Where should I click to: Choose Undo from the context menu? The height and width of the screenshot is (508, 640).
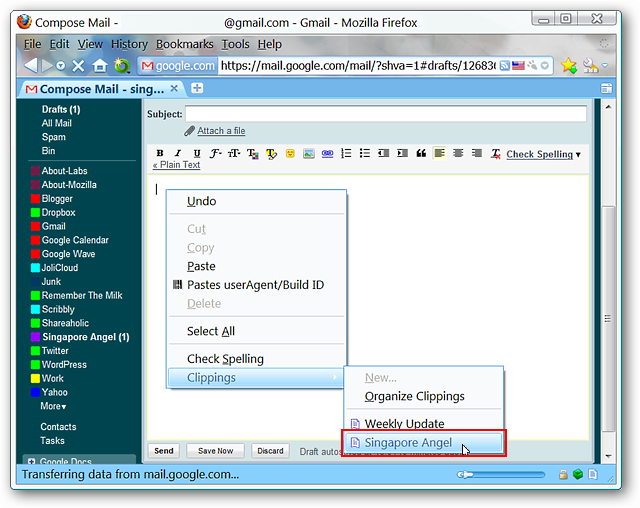256,201
